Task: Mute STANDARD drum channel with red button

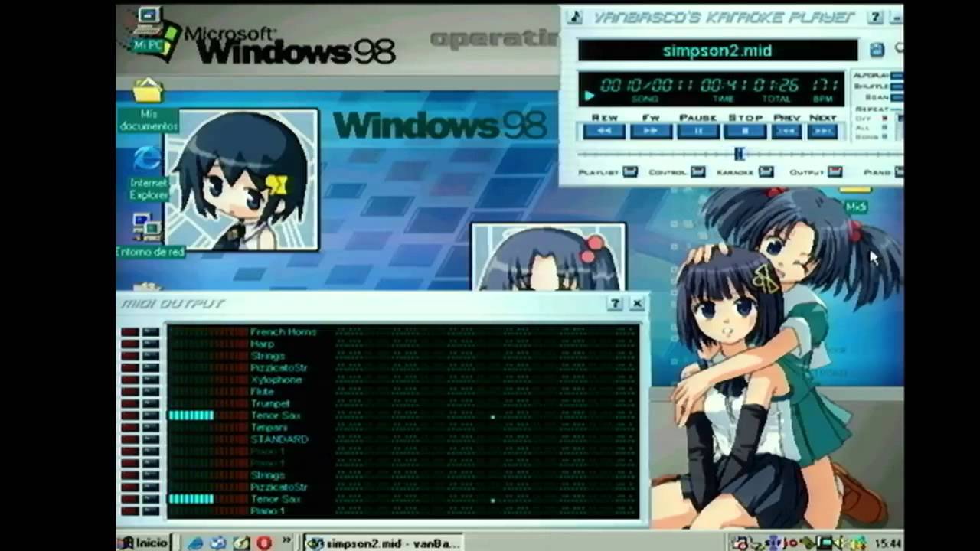Action: tap(130, 439)
